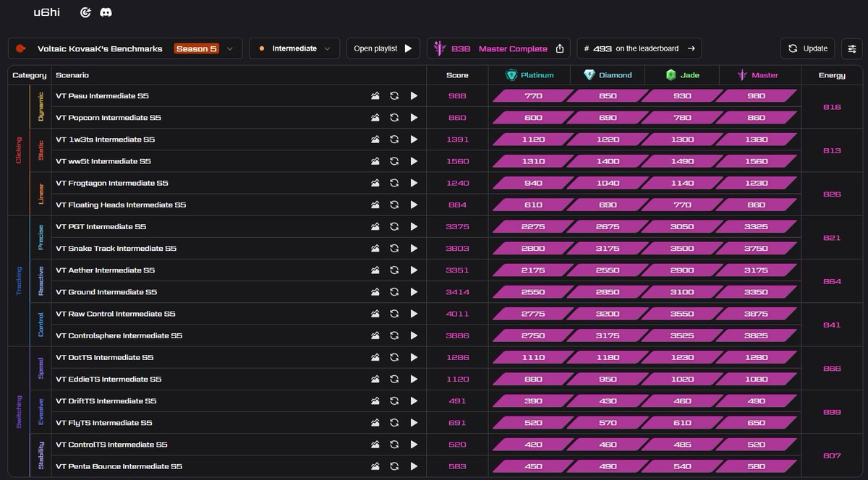Refresh VT Popcorn Intermediate S5 score
The height and width of the screenshot is (480, 868).
coord(394,117)
